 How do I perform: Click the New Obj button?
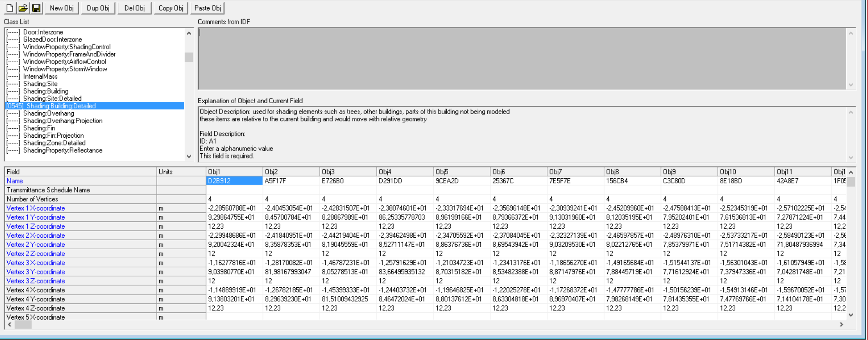coord(61,8)
